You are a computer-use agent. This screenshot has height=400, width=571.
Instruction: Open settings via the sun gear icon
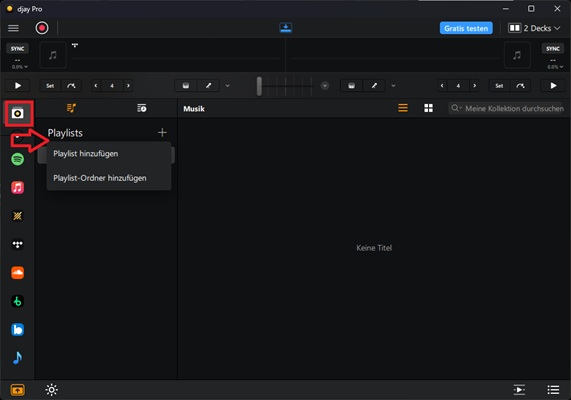[51, 390]
